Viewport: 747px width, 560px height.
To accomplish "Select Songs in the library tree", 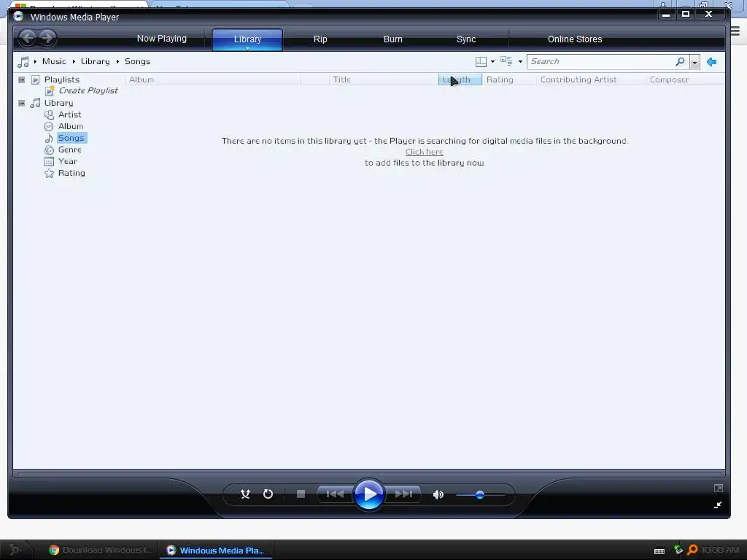I will [x=71, y=138].
